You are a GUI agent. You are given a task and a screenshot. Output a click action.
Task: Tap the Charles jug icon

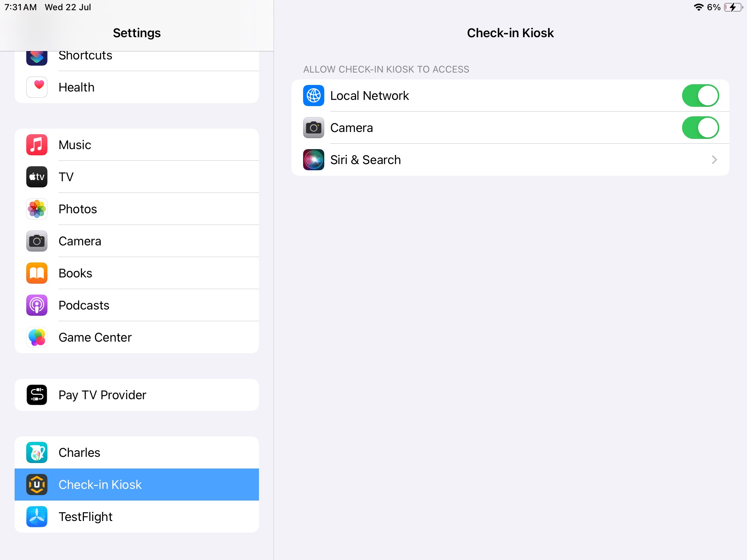(37, 452)
